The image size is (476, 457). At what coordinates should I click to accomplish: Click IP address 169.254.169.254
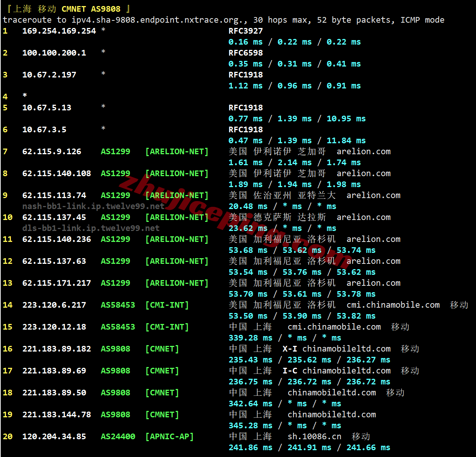[59, 31]
